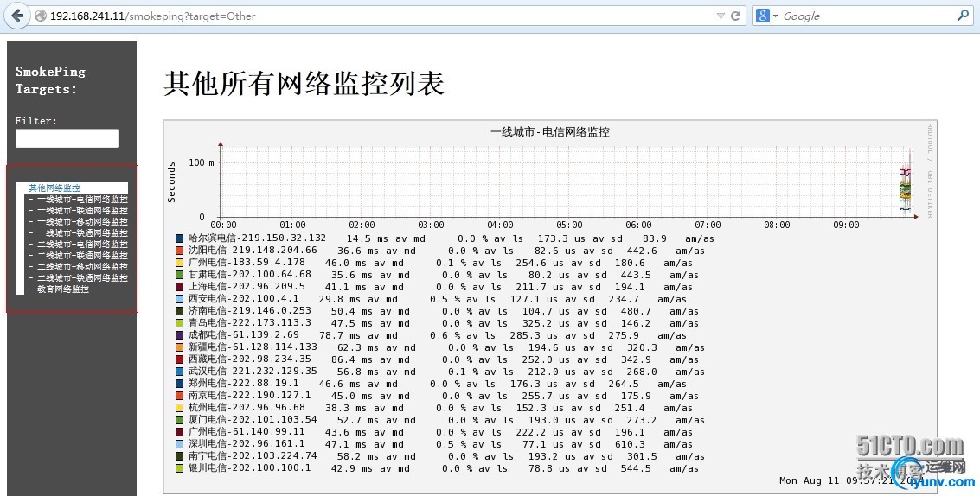980x496 pixels.
Task: Click the orange swatch beside 沈阳电信-219.148.204.66
Action: [180, 251]
